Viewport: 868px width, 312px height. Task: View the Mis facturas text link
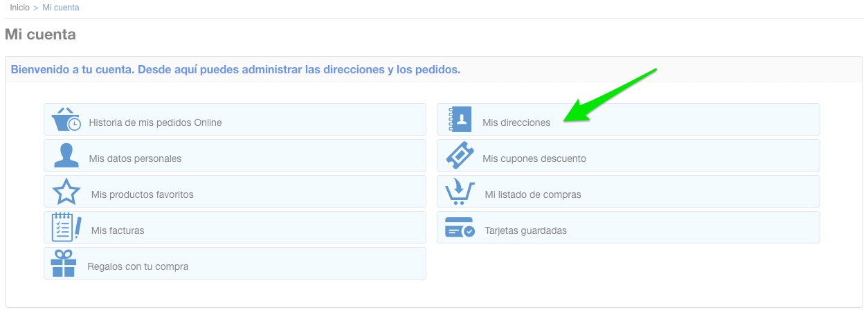(118, 230)
